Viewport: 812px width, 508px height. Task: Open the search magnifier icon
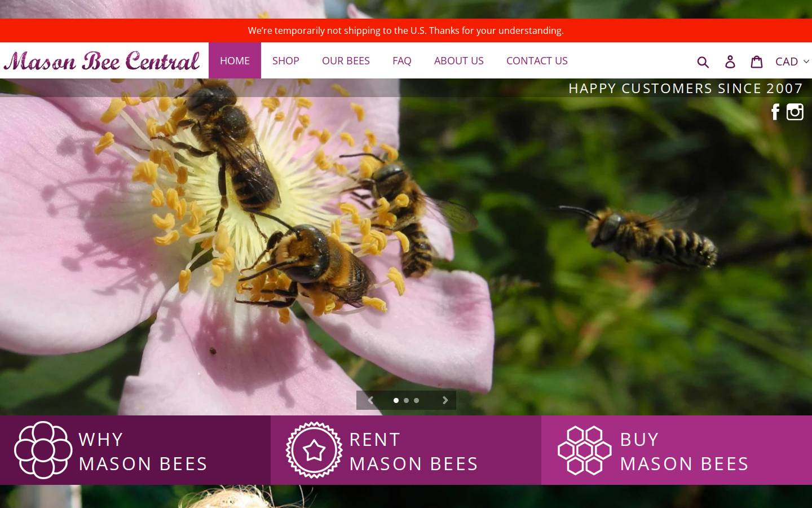click(703, 62)
